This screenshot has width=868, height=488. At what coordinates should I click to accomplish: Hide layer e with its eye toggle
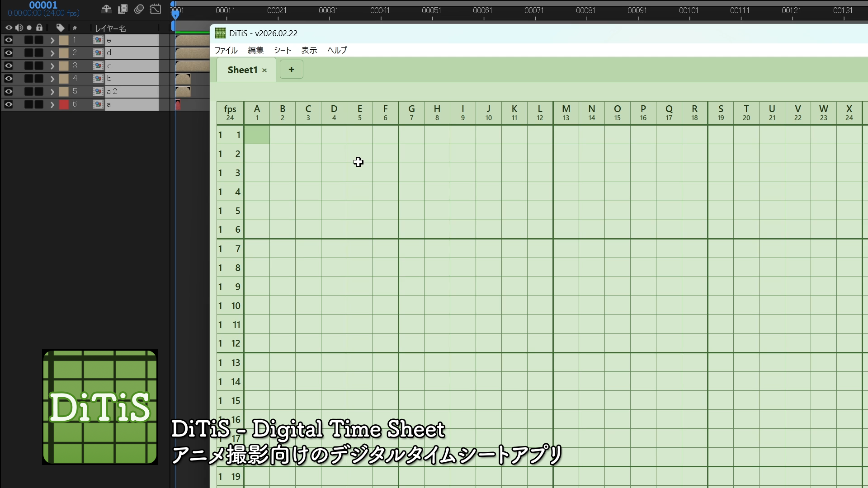9,40
